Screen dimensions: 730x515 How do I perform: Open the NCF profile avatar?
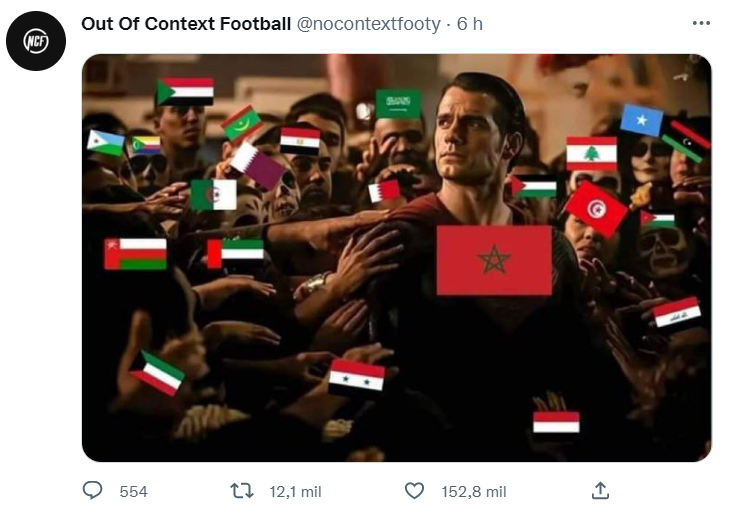coord(36,41)
